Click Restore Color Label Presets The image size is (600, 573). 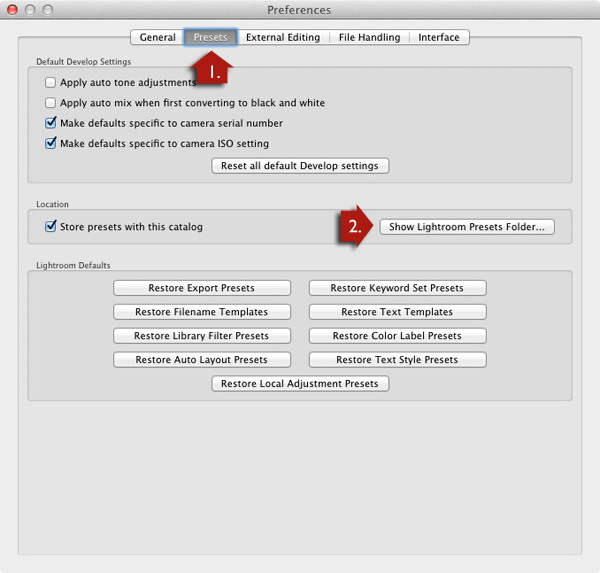(x=398, y=336)
